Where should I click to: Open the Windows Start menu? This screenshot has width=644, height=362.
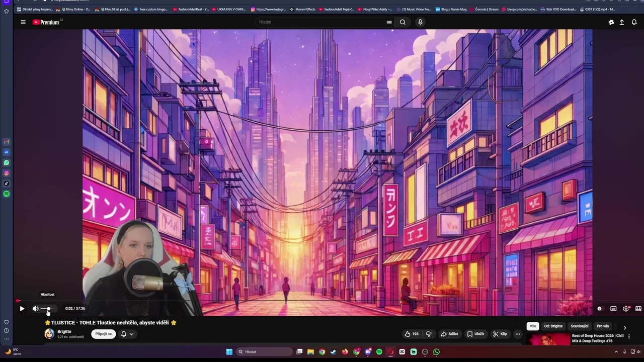tap(229, 352)
